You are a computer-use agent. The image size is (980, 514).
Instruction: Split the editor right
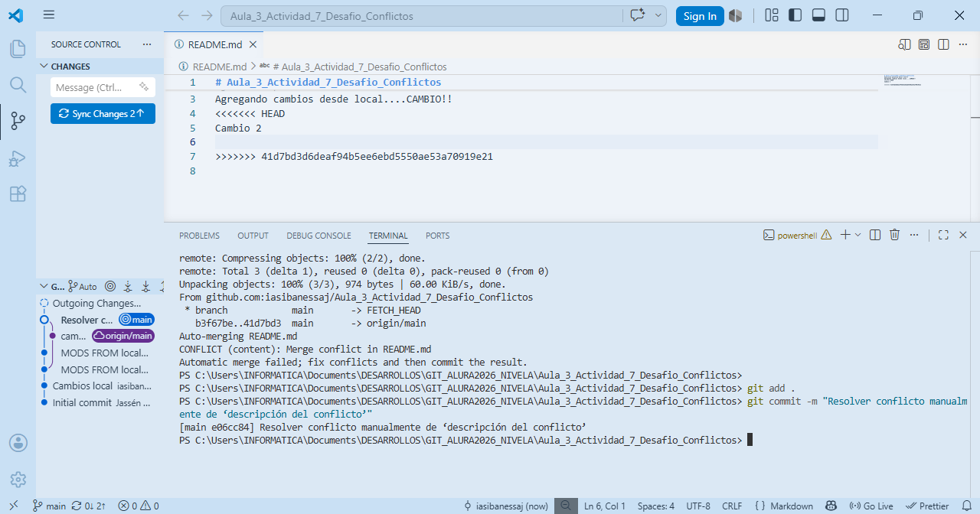[943, 44]
